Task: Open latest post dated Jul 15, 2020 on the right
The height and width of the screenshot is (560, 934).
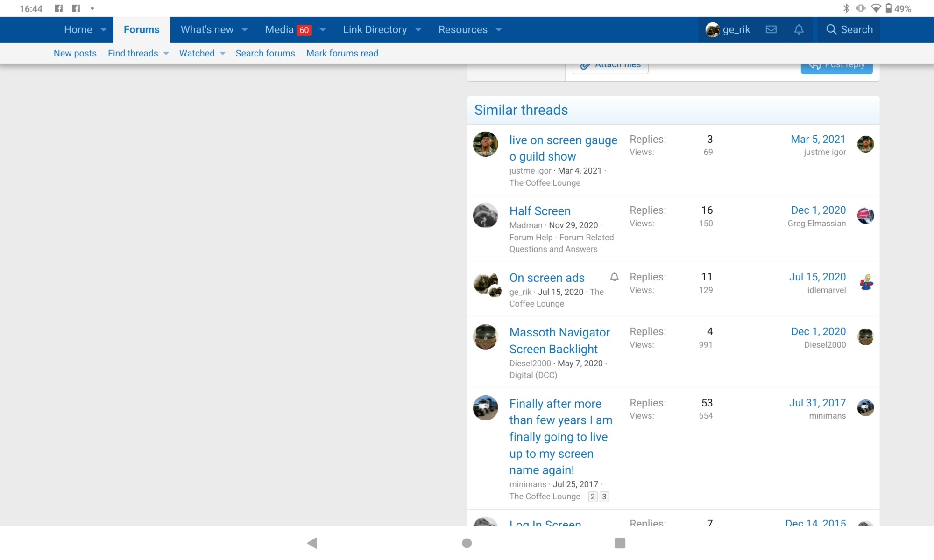Action: [x=817, y=277]
